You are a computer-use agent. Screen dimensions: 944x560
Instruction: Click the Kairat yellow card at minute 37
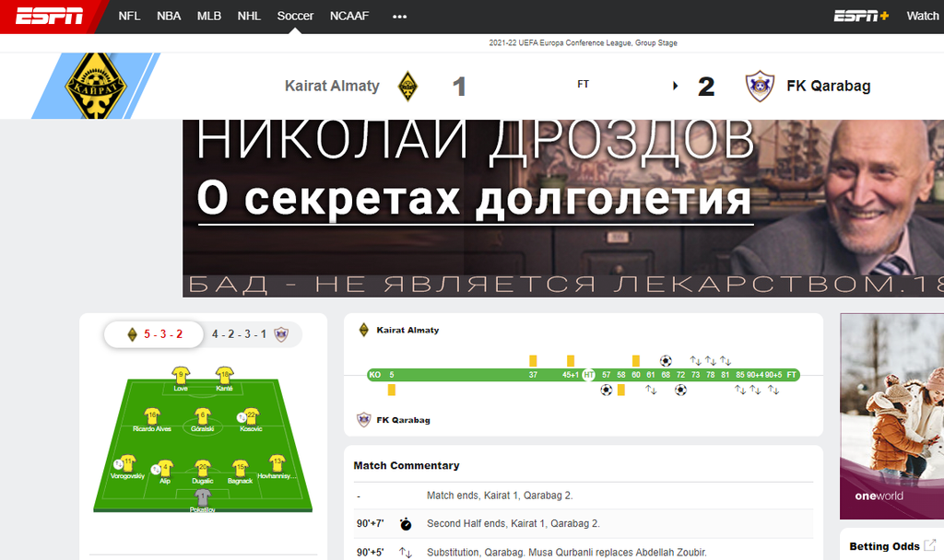(533, 361)
